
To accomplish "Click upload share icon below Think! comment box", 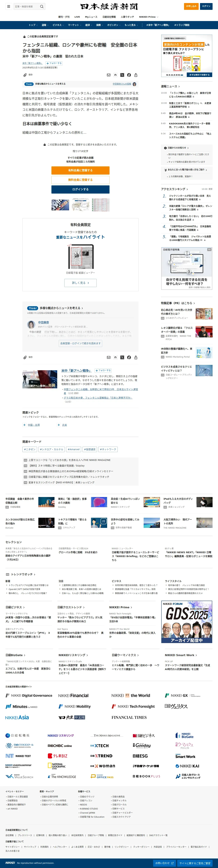I will click(x=136, y=358).
